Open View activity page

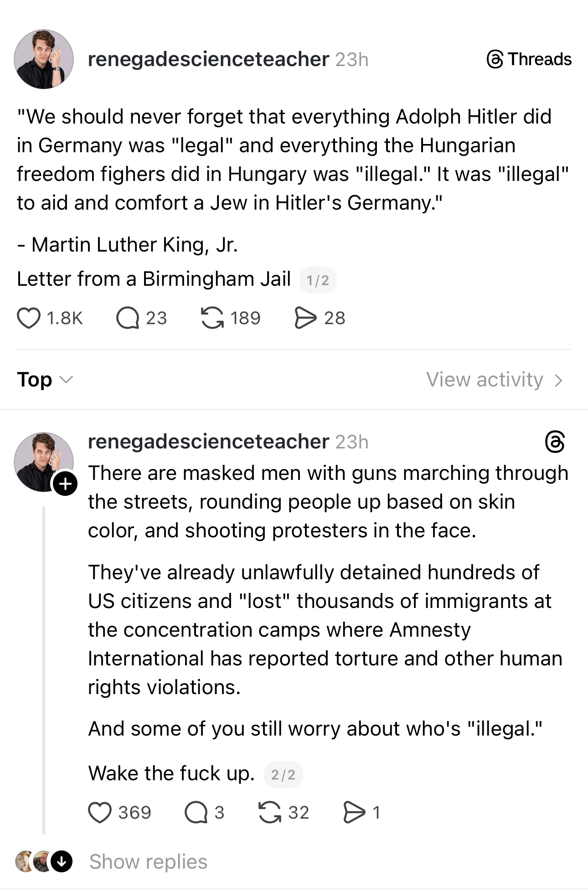pyautogui.click(x=495, y=380)
